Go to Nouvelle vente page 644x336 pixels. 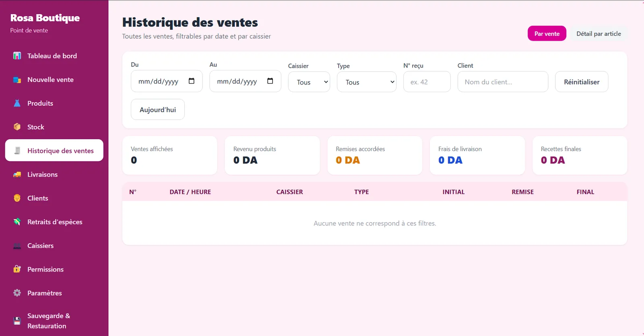pos(54,80)
